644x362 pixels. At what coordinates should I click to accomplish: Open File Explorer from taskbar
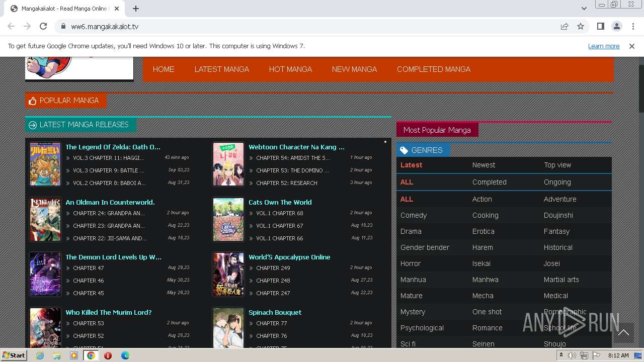click(x=57, y=355)
